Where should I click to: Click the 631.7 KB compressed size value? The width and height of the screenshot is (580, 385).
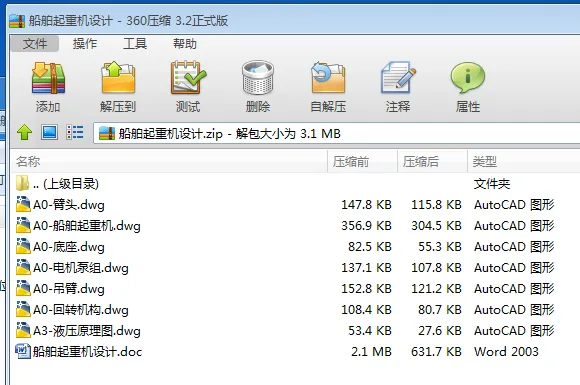436,351
